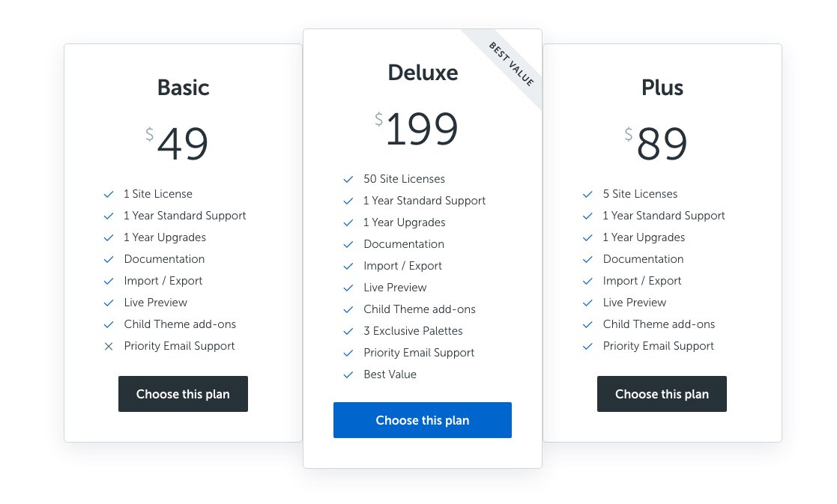Click checkmark beside 3 Exclusive Palettes

click(x=348, y=331)
